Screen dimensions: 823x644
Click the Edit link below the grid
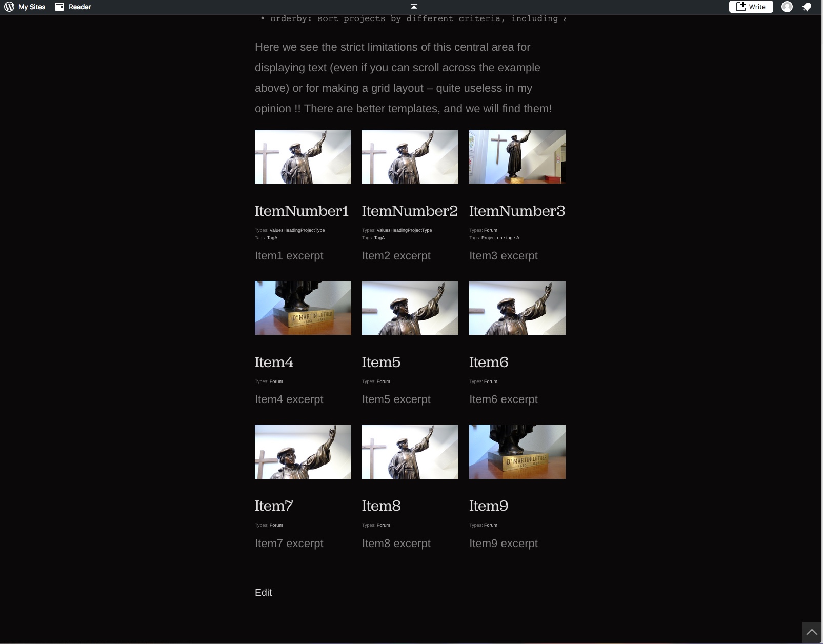(263, 592)
